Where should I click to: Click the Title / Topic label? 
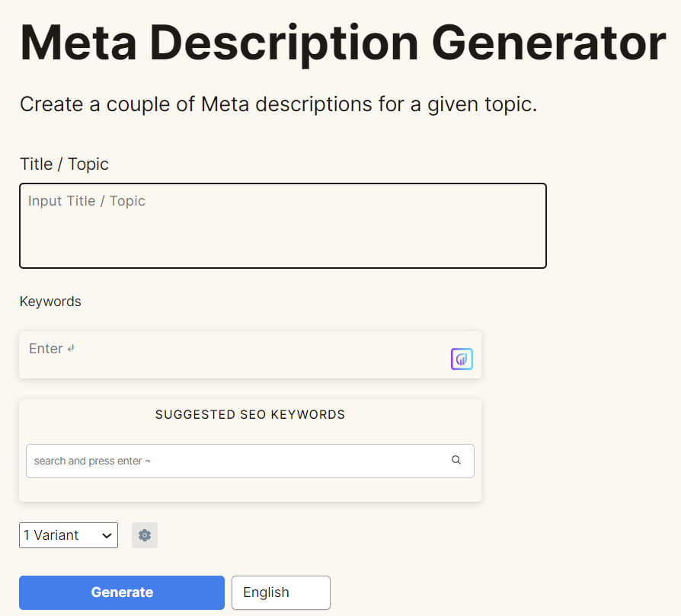pos(64,164)
